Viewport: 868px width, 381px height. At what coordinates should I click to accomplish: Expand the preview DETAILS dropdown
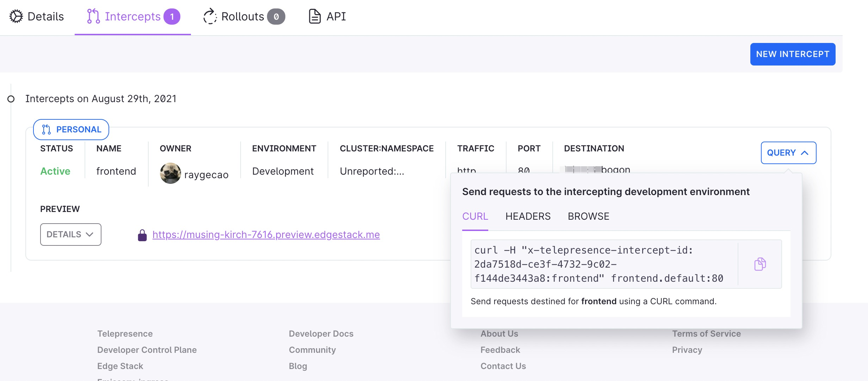pos(70,235)
